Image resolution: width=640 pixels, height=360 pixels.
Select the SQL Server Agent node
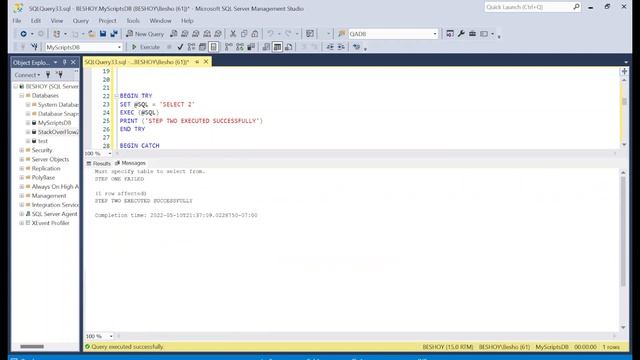pyautogui.click(x=54, y=214)
